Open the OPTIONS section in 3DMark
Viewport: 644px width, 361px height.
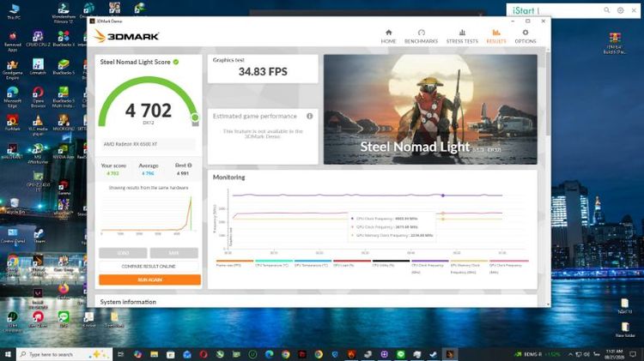(x=526, y=36)
